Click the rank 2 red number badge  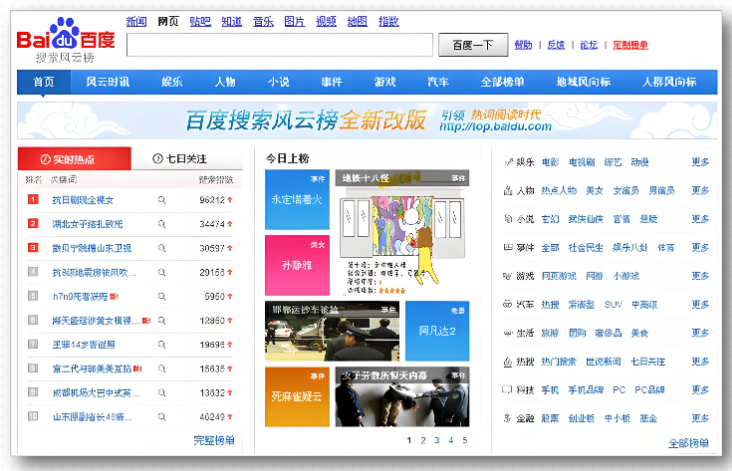pyautogui.click(x=33, y=223)
